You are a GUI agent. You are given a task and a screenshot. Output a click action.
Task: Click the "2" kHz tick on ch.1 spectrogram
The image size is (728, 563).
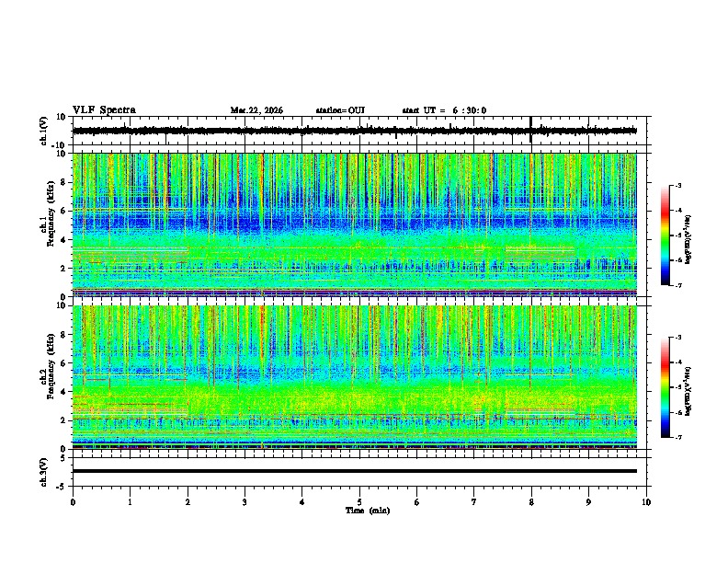64,269
